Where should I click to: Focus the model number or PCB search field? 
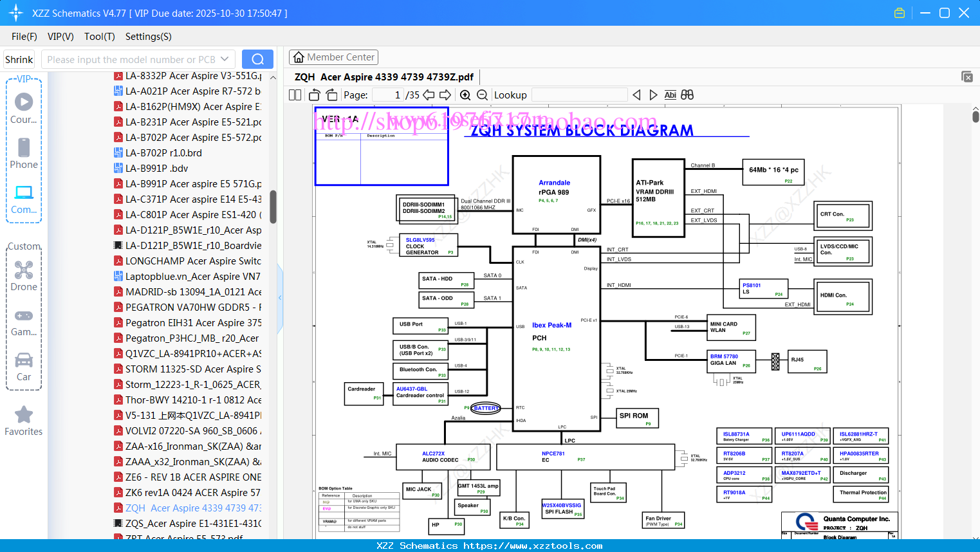(131, 59)
